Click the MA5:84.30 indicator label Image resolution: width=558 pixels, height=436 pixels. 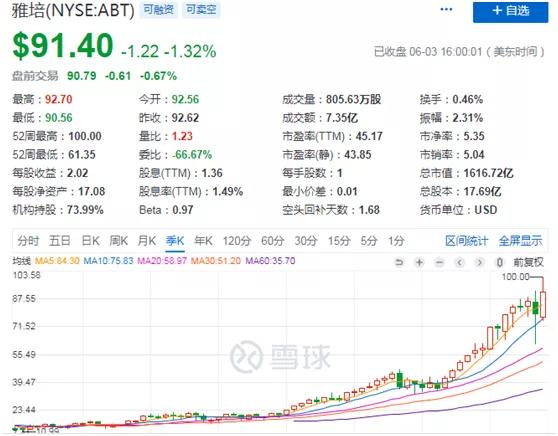click(57, 261)
